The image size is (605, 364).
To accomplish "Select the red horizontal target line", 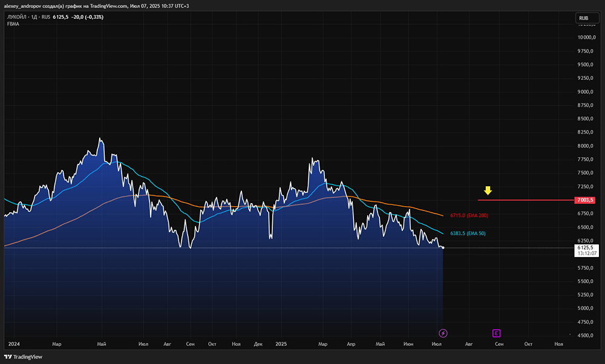I will pyautogui.click(x=526, y=200).
